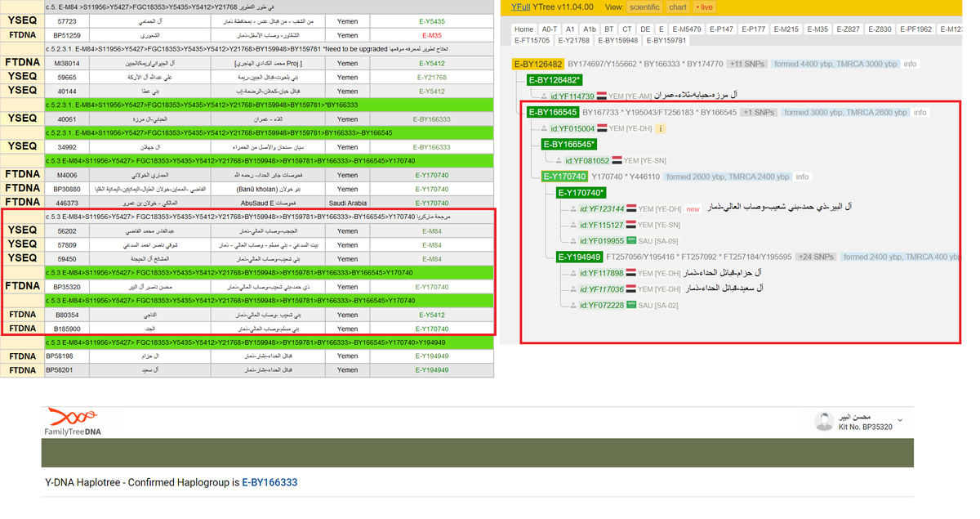Click the person icon next to id:YF123144
The width and height of the screenshot is (980, 519).
click(574, 208)
